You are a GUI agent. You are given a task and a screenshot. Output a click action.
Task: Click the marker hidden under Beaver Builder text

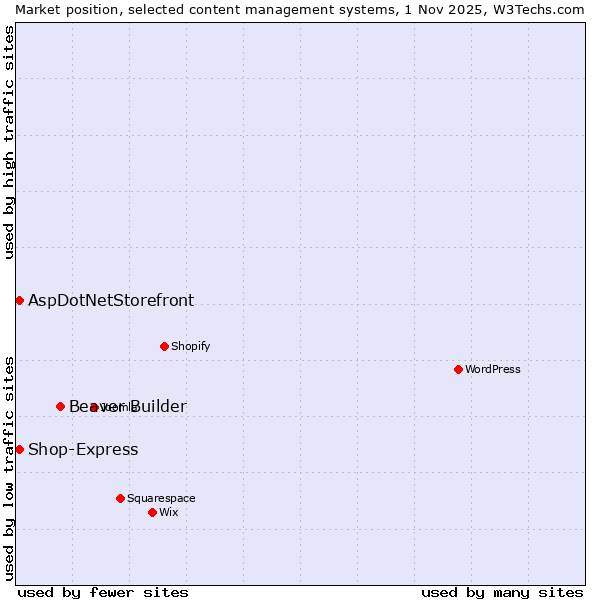93,407
